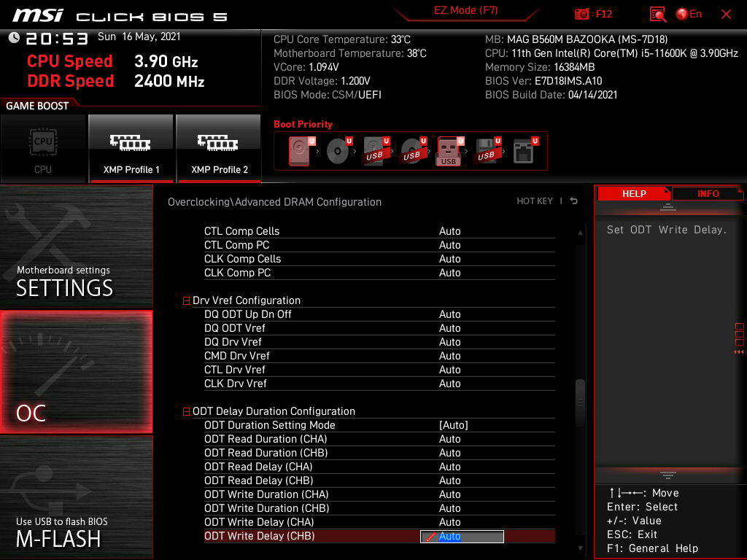Click the help panel bottom collapse handle
This screenshot has height=560, width=747.
pyautogui.click(x=668, y=475)
